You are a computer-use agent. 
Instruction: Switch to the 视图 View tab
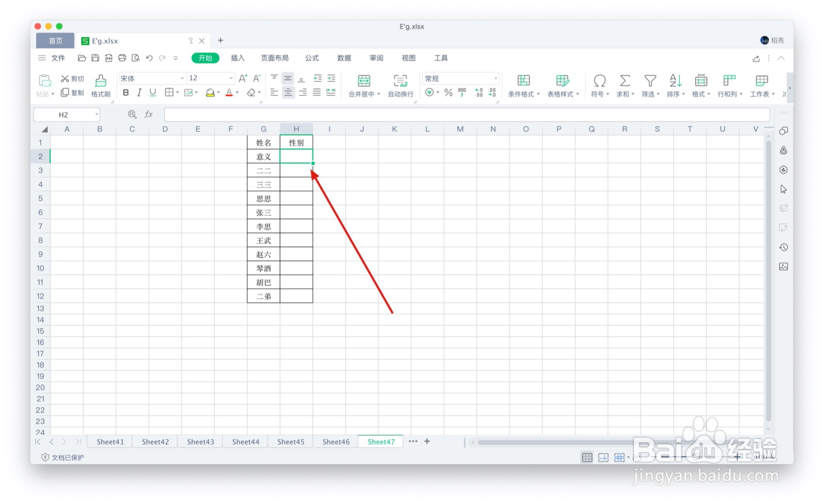408,58
